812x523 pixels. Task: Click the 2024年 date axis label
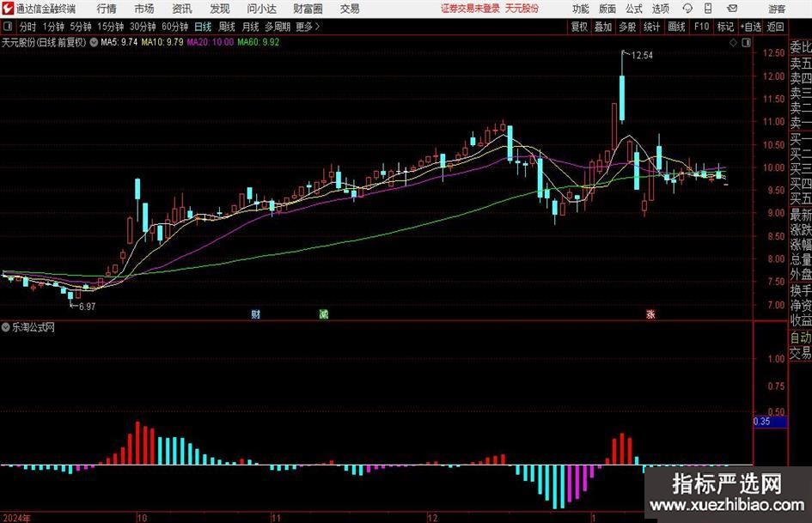(x=16, y=518)
